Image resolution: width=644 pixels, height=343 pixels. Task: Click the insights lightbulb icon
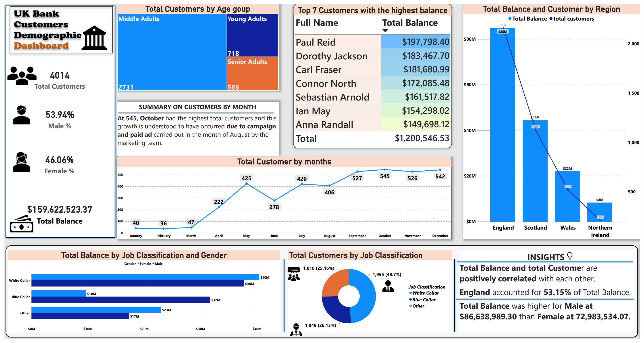[x=570, y=256]
